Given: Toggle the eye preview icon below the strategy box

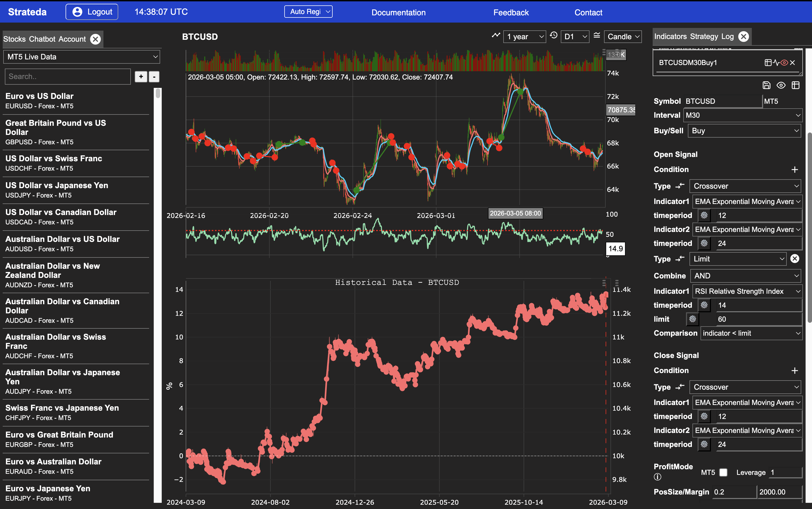Looking at the screenshot, I should [x=781, y=85].
